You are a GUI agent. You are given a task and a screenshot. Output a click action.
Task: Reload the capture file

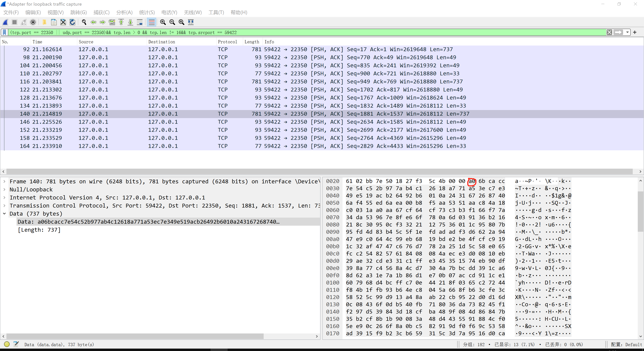coord(72,22)
